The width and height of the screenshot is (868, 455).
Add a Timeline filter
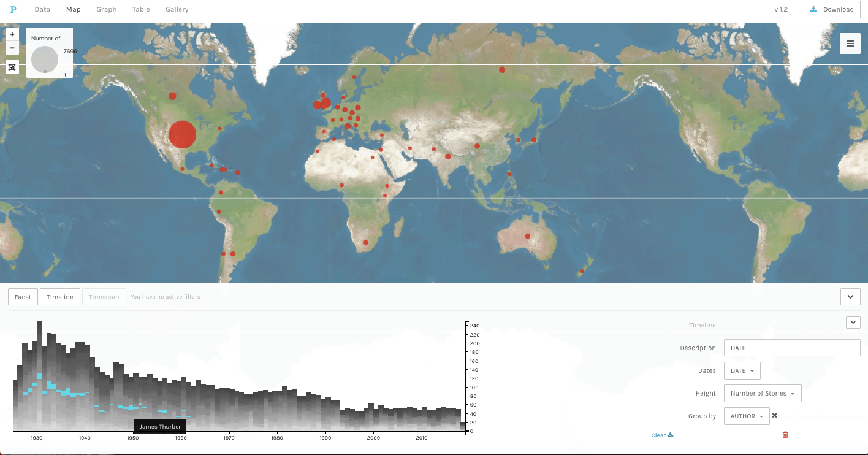[x=60, y=297]
